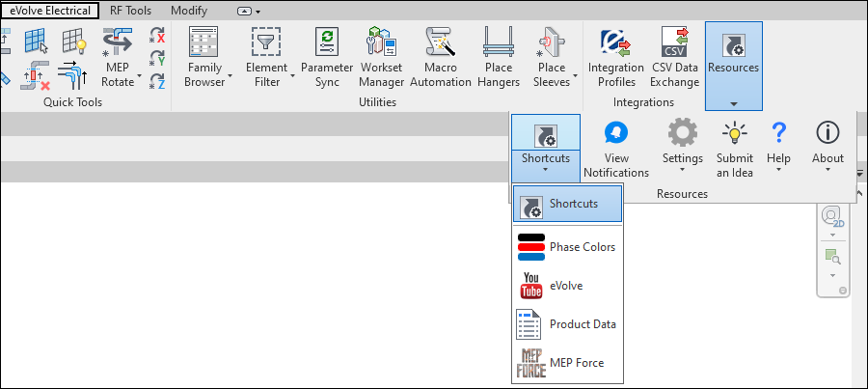Click the Shortcuts split button in Resources panel

545,148
